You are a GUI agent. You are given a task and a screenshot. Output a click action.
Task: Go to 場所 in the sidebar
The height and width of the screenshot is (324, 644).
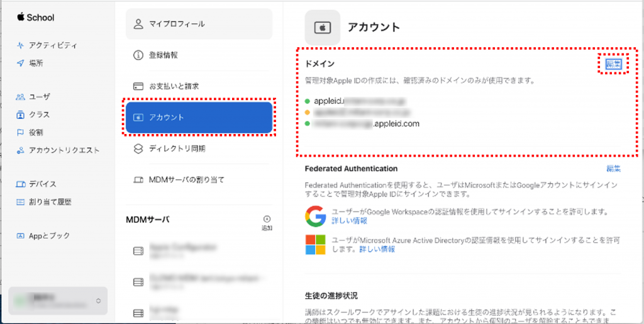[x=36, y=64]
